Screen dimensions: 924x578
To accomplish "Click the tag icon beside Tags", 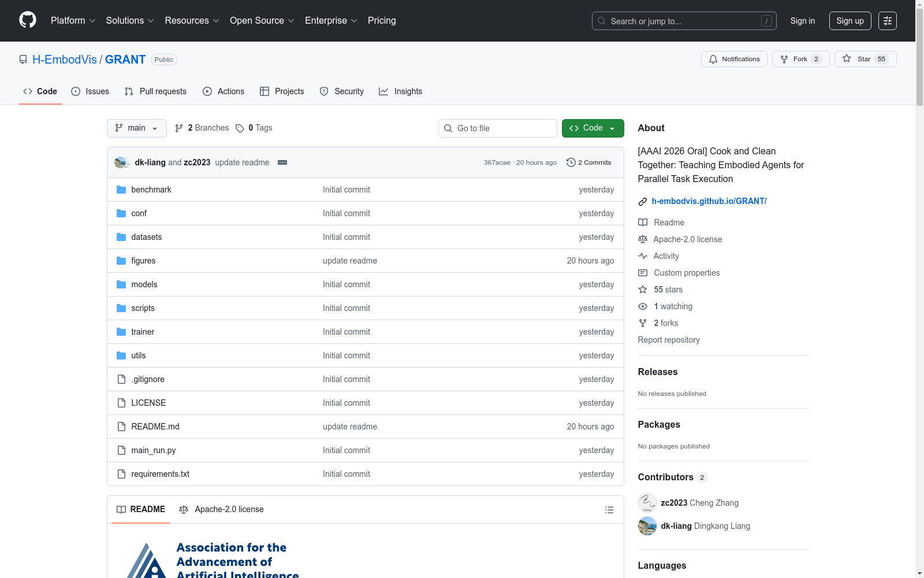I will click(x=240, y=128).
